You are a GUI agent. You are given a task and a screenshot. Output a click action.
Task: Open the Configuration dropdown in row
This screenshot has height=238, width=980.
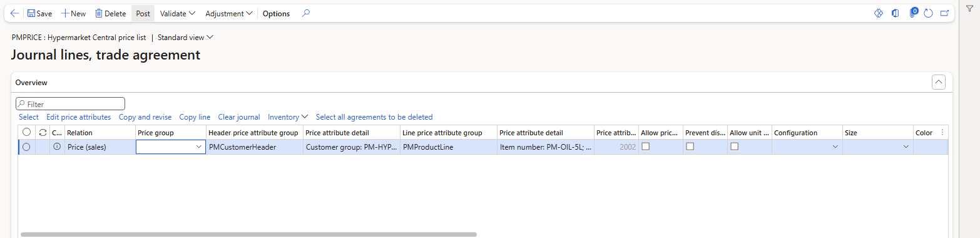pos(835,147)
